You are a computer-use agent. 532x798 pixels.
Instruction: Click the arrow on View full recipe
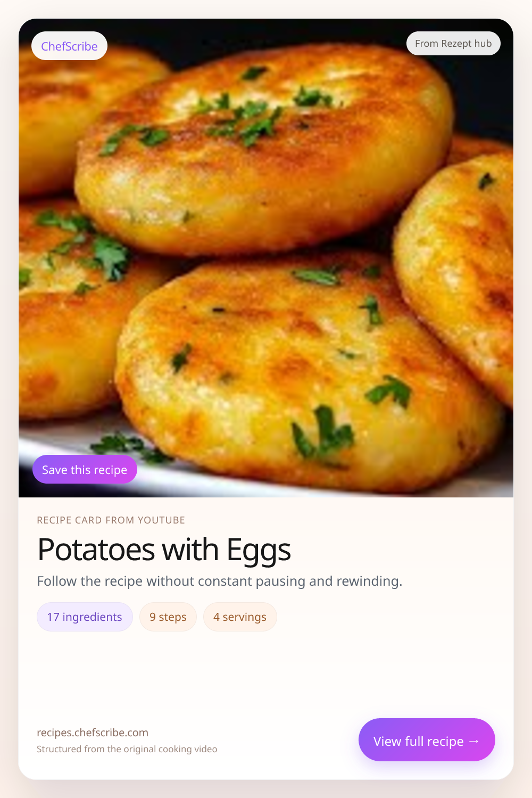(475, 741)
